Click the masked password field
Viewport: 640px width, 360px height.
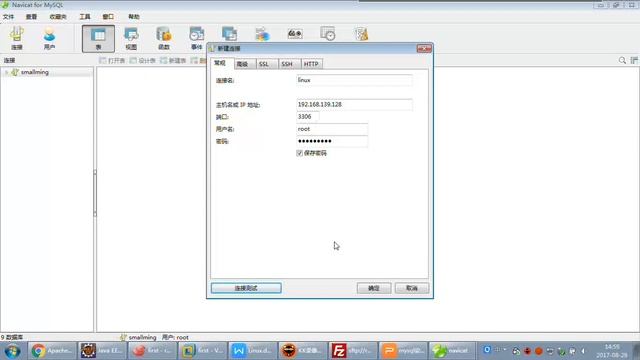point(332,141)
